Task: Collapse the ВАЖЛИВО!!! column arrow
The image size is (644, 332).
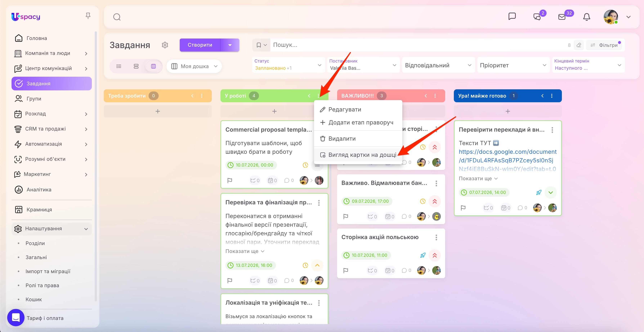Action: point(426,96)
